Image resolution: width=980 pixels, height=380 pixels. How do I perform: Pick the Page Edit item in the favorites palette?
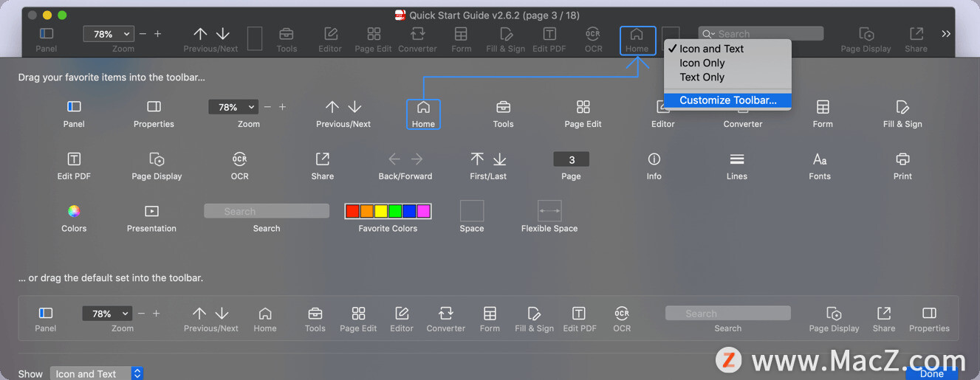tap(583, 114)
